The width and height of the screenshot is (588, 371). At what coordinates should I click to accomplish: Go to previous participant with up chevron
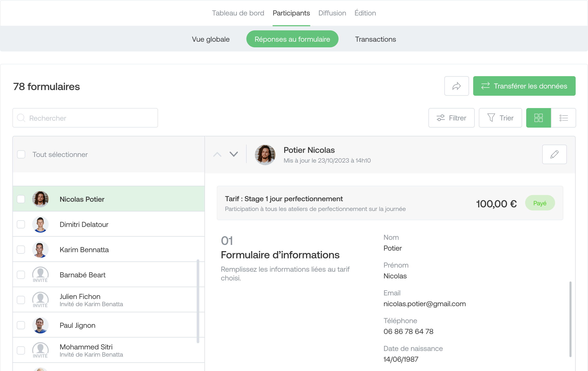coord(217,154)
